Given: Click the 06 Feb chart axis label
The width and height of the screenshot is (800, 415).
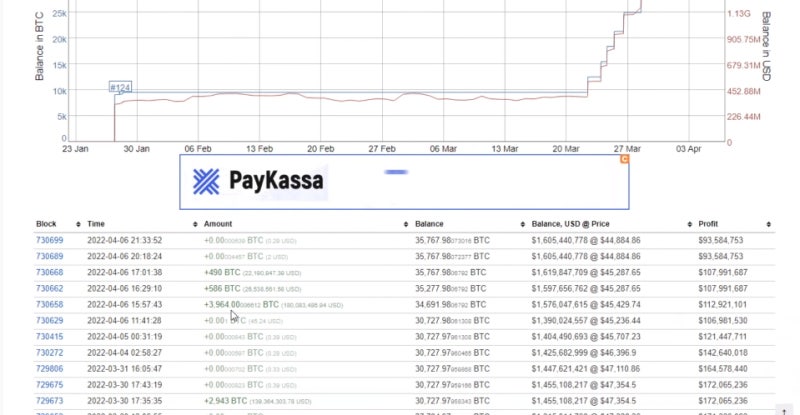Looking at the screenshot, I should pyautogui.click(x=198, y=149).
